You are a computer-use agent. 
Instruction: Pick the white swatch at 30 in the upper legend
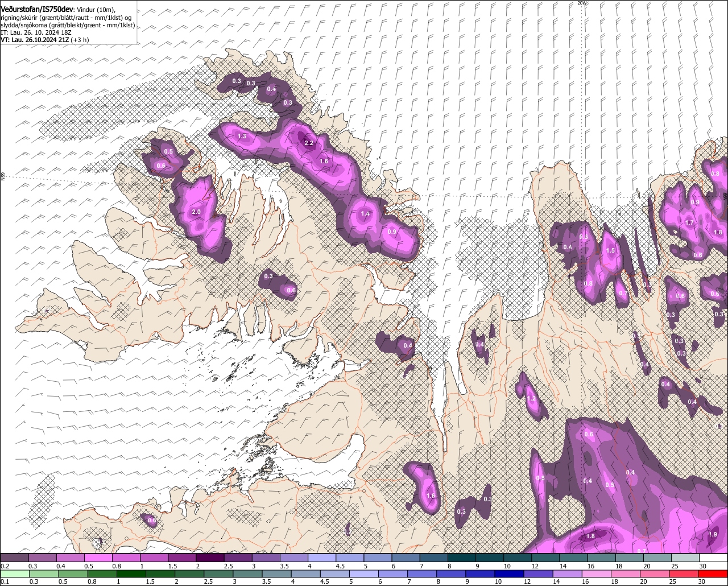coord(713,558)
